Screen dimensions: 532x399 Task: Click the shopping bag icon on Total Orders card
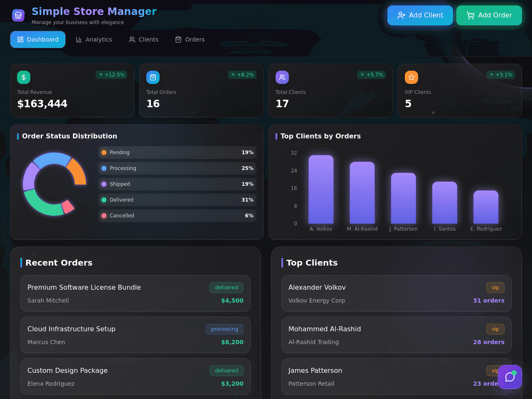153,77
